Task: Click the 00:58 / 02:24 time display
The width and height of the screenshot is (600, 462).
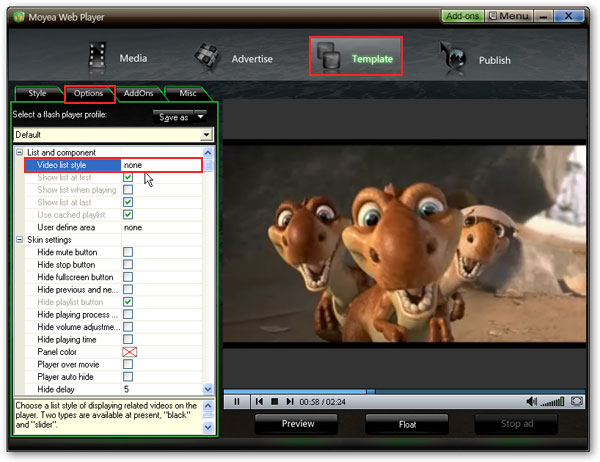Action: click(322, 402)
